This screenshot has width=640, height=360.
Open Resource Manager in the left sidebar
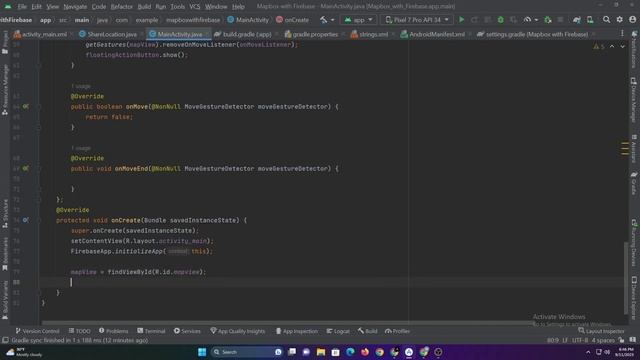(x=5, y=90)
